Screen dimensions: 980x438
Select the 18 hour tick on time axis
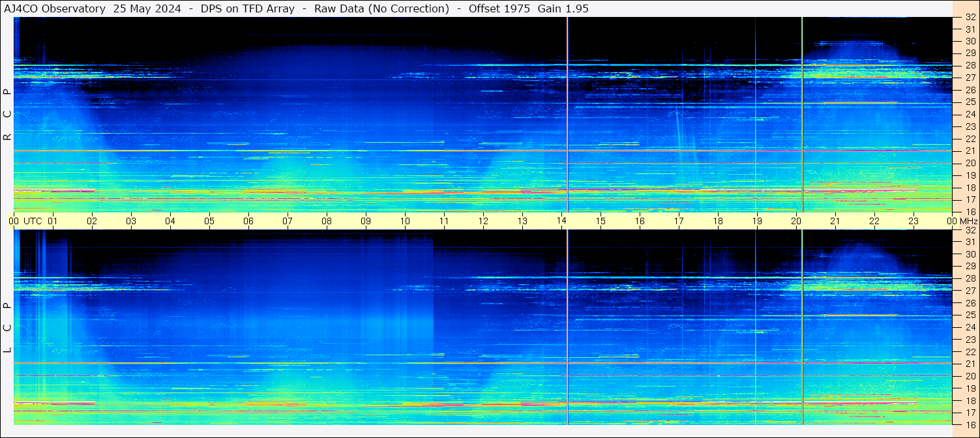(718, 221)
